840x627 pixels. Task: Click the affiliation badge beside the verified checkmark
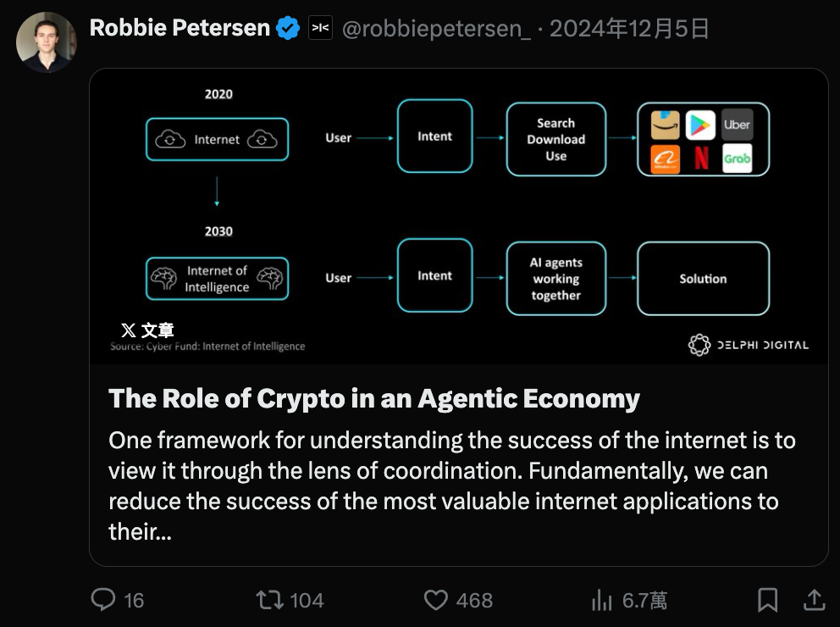click(321, 29)
